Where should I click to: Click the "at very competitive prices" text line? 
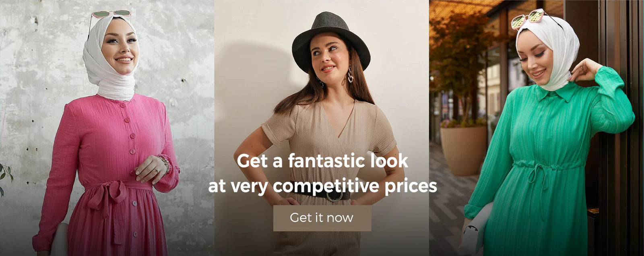pyautogui.click(x=322, y=186)
